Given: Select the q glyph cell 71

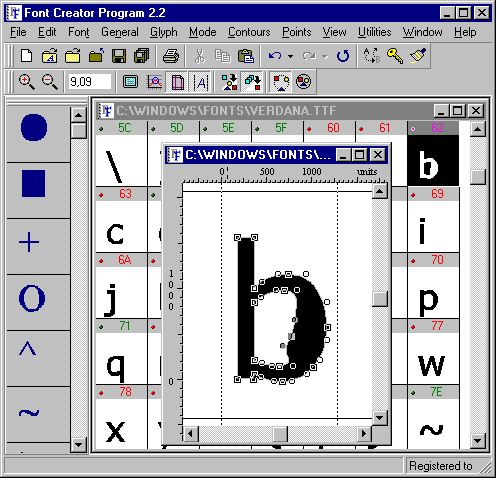Looking at the screenshot, I should click(121, 352).
